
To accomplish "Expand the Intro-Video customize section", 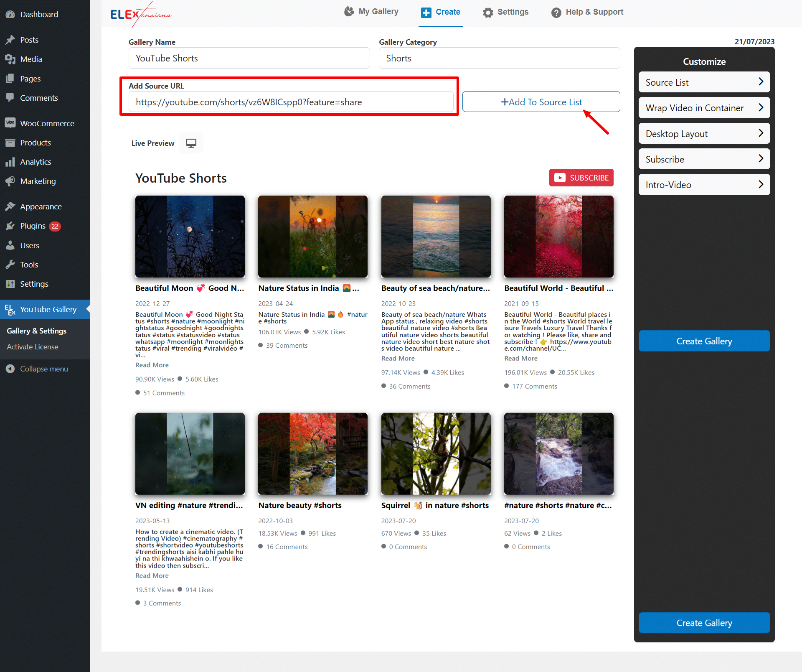I will (x=704, y=184).
